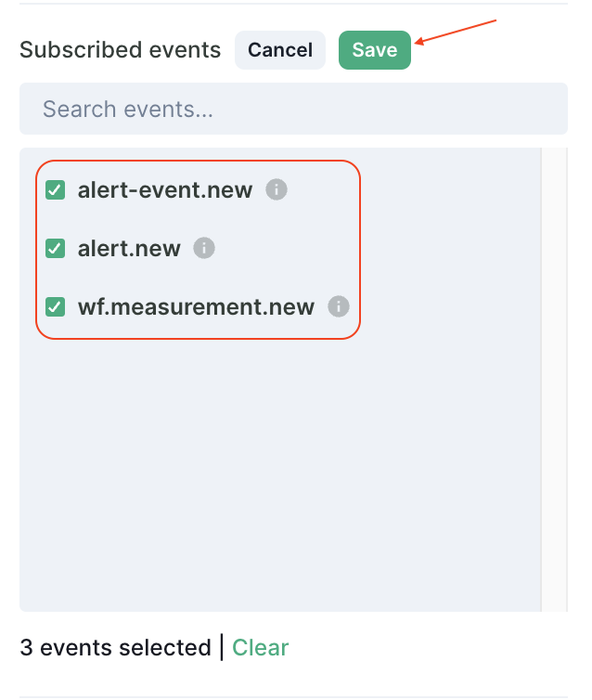The height and width of the screenshot is (700, 592).
Task: Cancel editing subscribed events
Action: (279, 50)
